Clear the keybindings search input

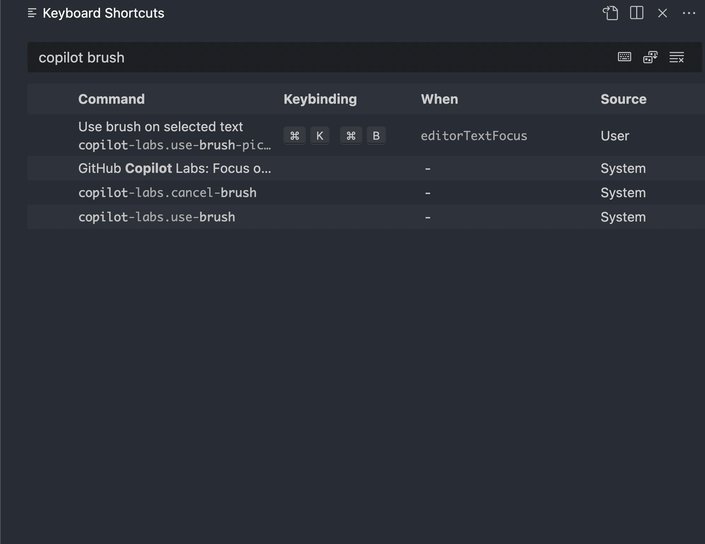(676, 57)
